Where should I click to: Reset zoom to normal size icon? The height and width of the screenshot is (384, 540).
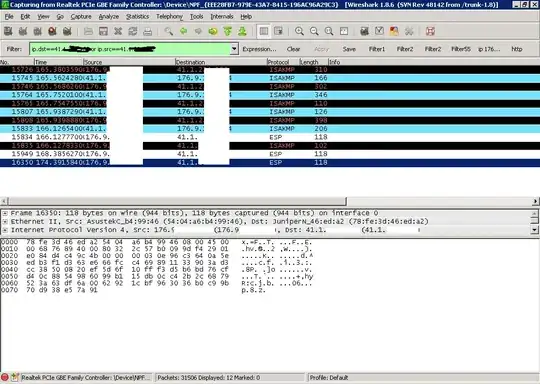329,31
